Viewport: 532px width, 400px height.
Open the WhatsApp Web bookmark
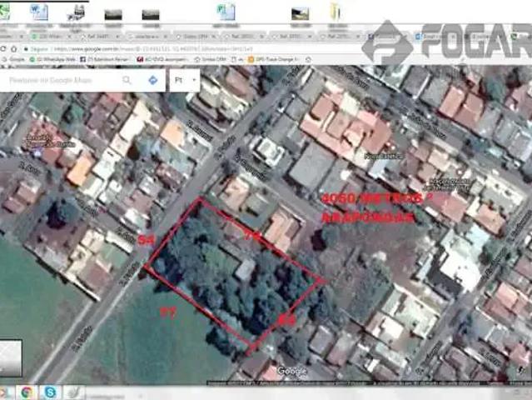pyautogui.click(x=52, y=59)
